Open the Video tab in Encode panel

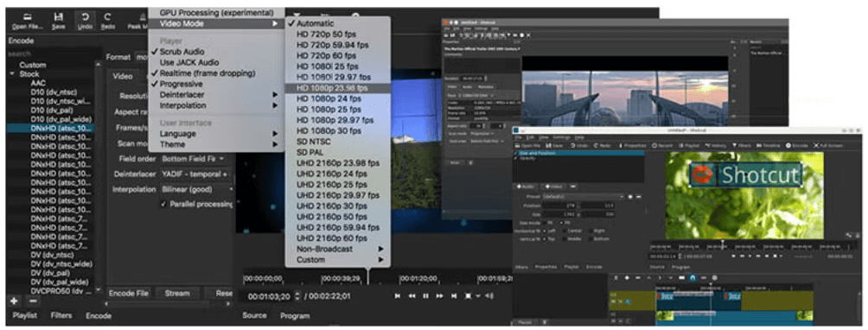click(123, 76)
